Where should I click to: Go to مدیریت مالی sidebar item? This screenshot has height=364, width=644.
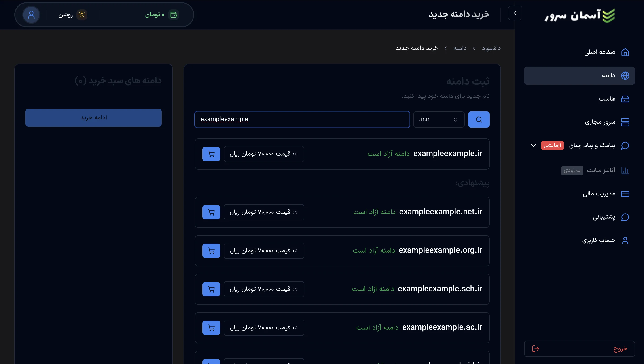point(599,193)
